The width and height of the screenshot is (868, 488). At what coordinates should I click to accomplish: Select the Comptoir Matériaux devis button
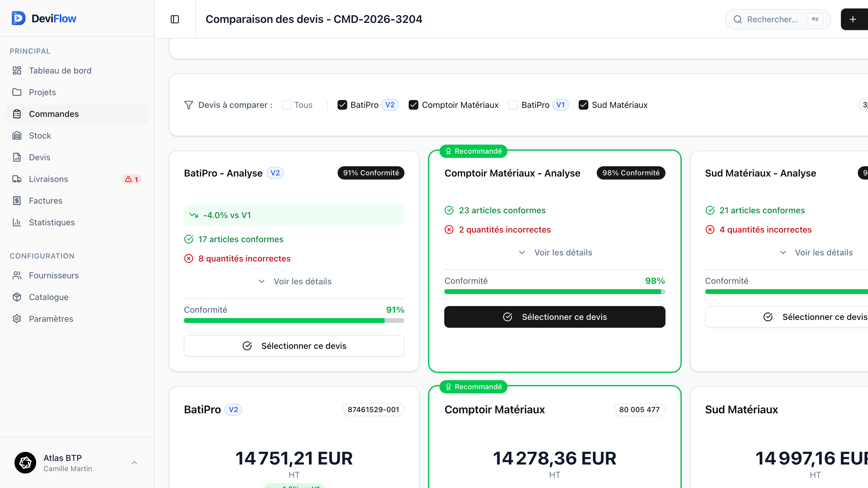[555, 317]
